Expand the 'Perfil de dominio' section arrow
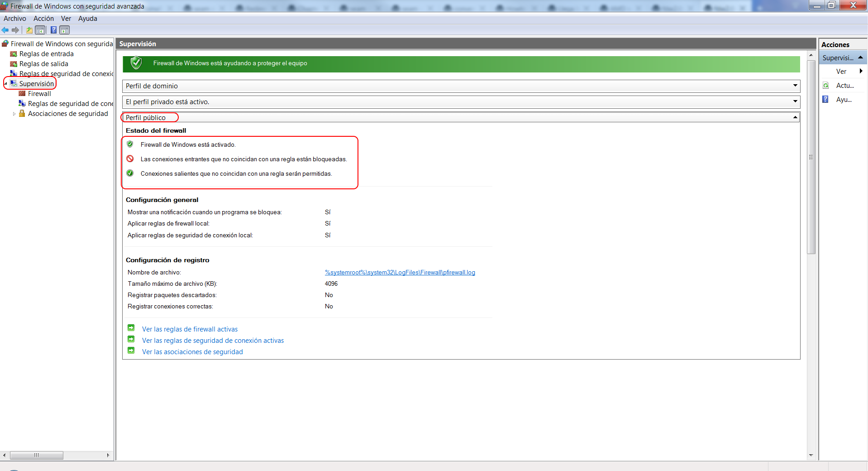This screenshot has height=471, width=868. point(795,86)
